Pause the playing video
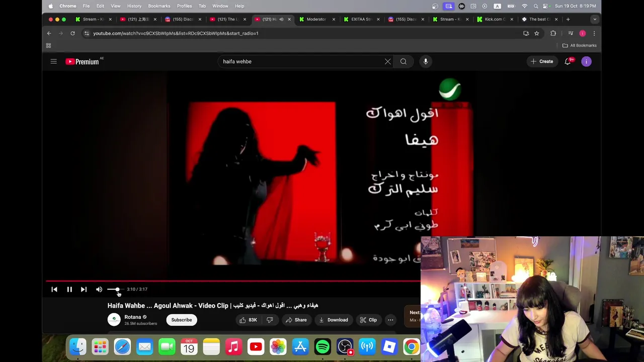644x362 pixels. click(x=69, y=289)
